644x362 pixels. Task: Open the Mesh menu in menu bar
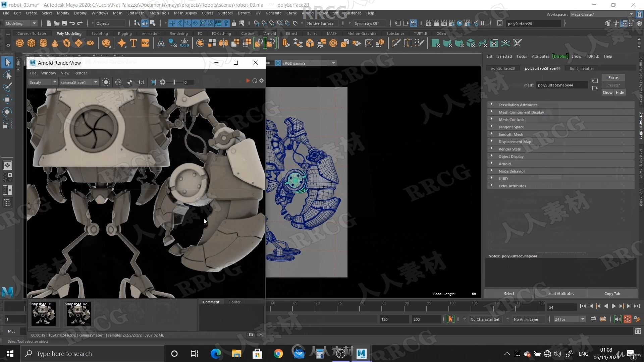(x=118, y=13)
